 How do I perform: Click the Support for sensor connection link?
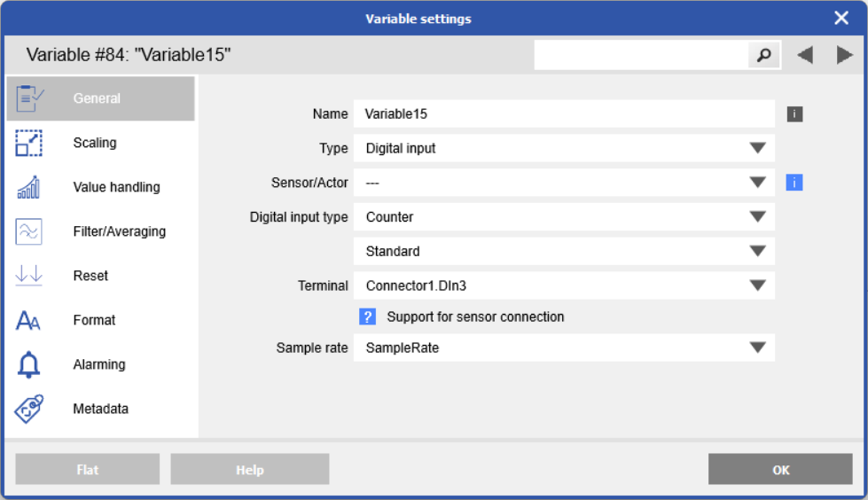click(x=474, y=316)
